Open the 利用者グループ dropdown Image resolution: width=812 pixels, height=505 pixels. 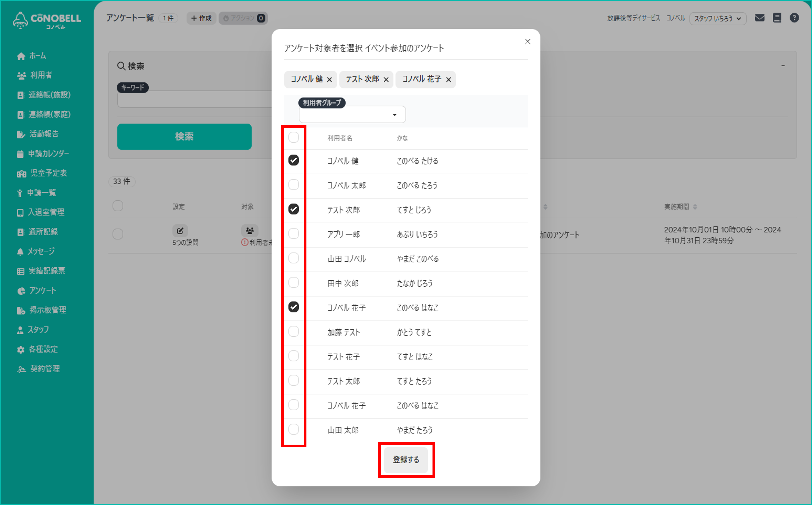(352, 115)
